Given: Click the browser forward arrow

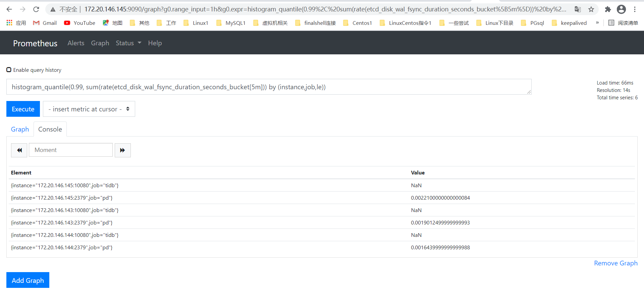Looking at the screenshot, I should click(x=22, y=9).
